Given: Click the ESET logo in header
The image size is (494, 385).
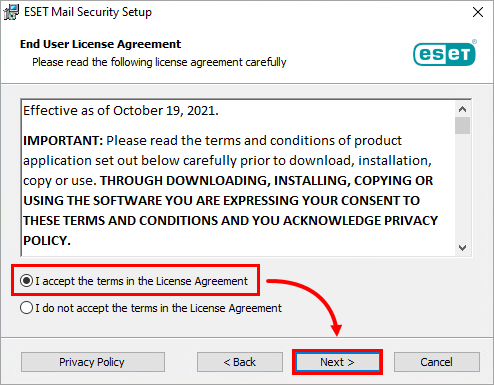Looking at the screenshot, I should [x=445, y=53].
